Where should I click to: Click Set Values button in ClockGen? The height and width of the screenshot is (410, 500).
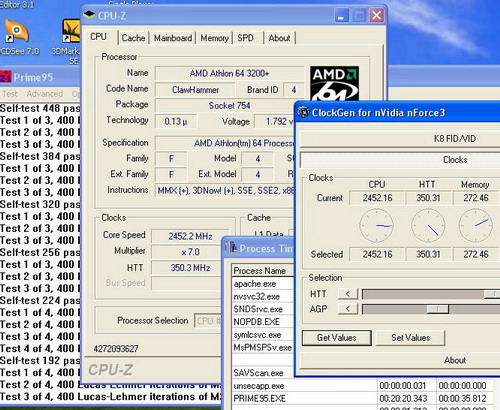(410, 338)
